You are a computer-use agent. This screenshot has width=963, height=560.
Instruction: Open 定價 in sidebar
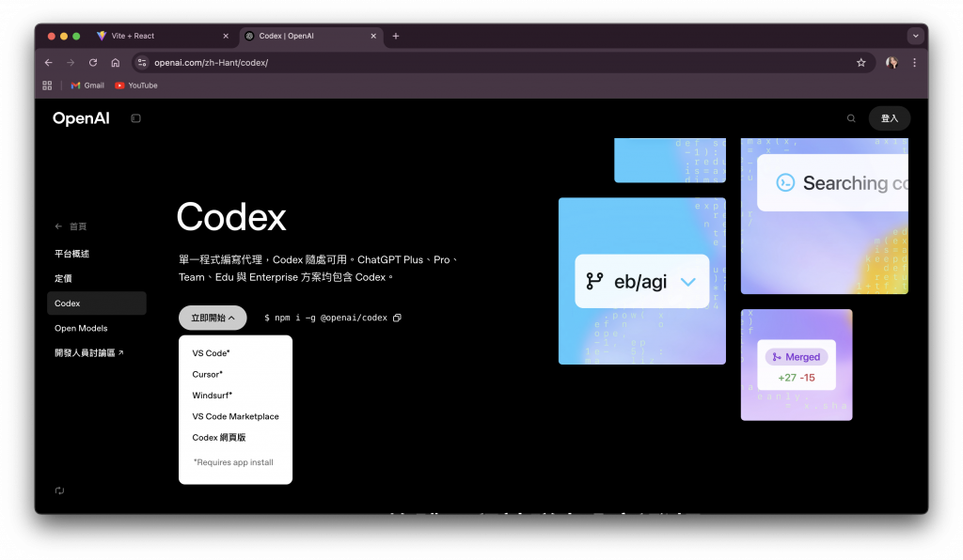[63, 278]
